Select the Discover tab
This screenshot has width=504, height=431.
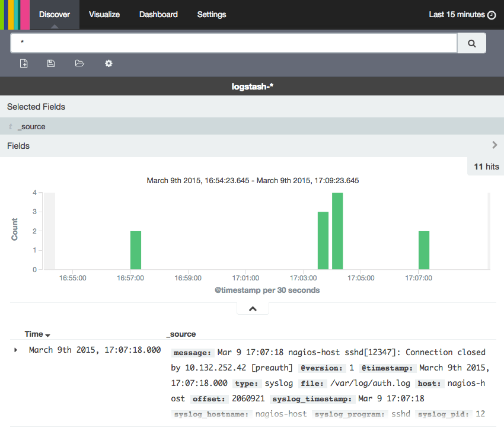[x=55, y=14]
